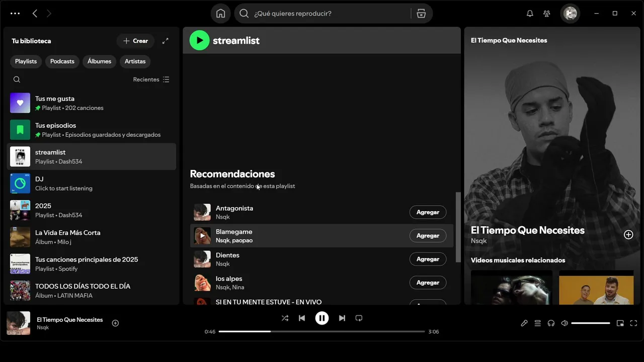
Task: Filter library by Podcasts
Action: 62,61
